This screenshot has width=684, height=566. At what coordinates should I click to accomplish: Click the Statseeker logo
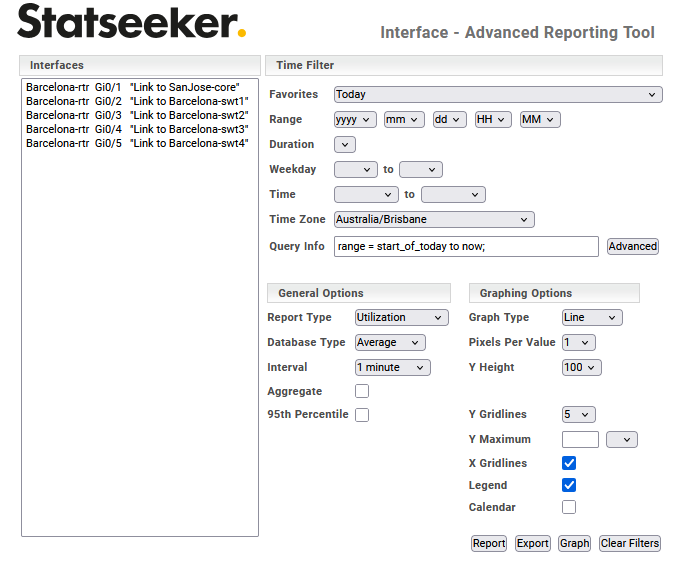pyautogui.click(x=131, y=22)
